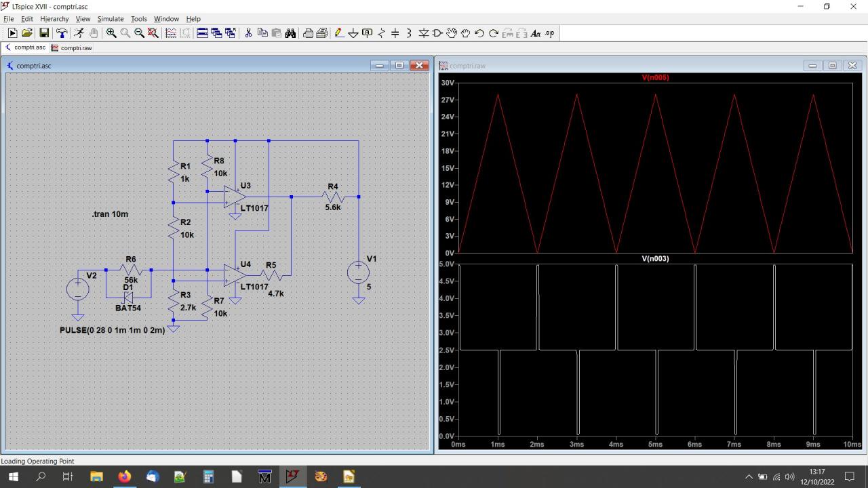
Task: Open the Hierarchy menu
Action: [x=54, y=19]
